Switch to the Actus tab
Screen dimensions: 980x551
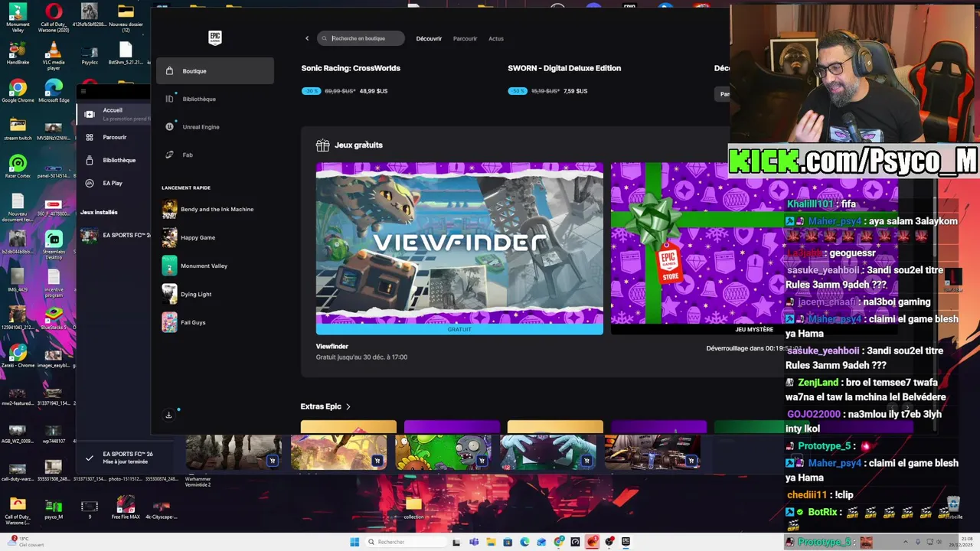click(x=496, y=38)
